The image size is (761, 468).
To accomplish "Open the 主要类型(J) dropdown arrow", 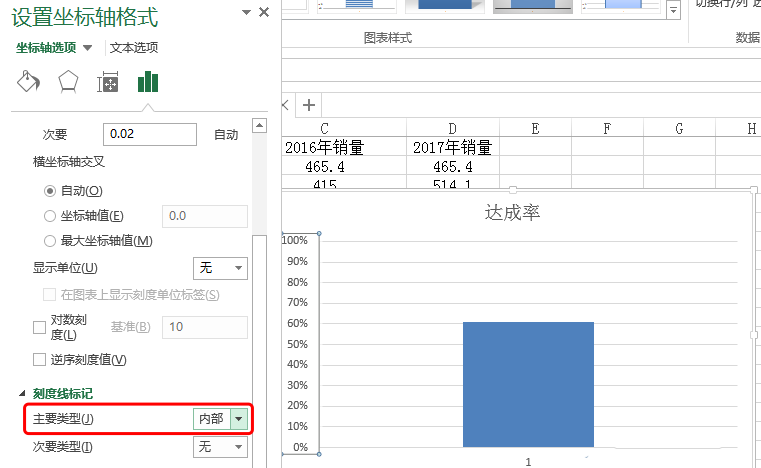I will 239,418.
